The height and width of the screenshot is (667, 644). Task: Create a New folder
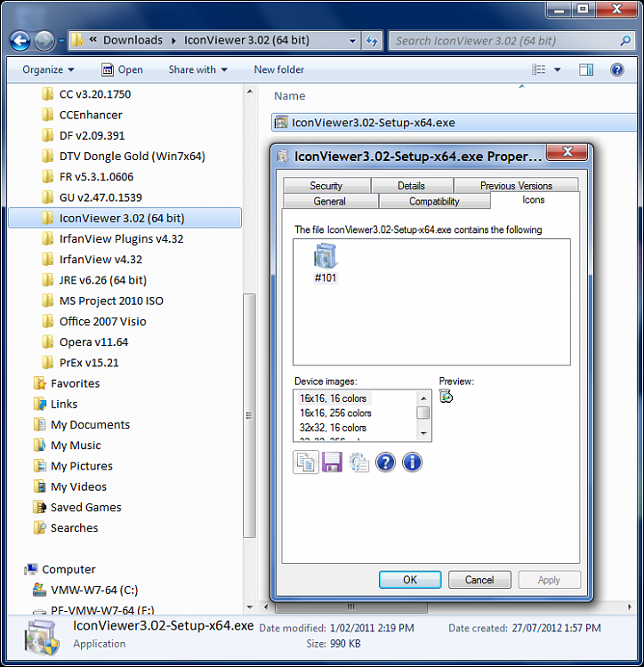279,69
